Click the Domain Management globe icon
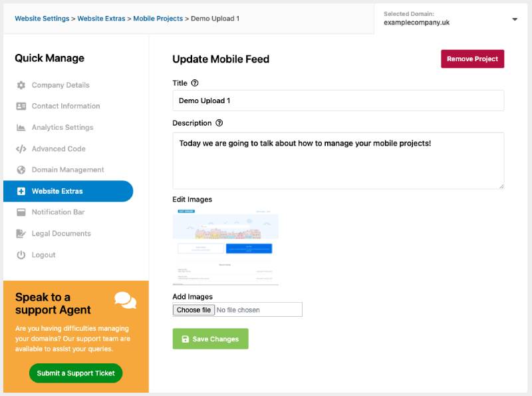Screen dimensions: 532x396 click(x=21, y=170)
